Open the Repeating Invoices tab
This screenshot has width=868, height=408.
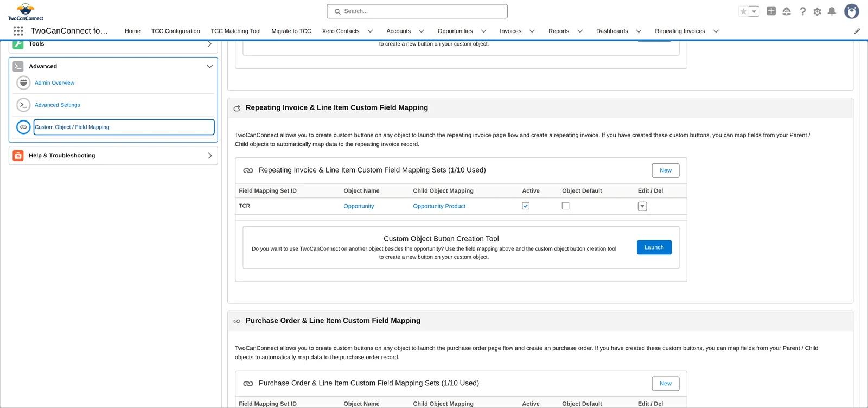click(x=680, y=31)
